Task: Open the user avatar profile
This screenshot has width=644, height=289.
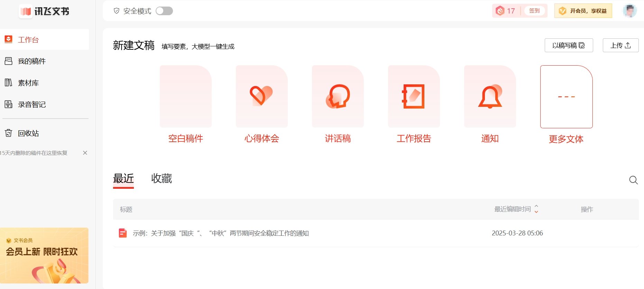Action: pyautogui.click(x=629, y=11)
